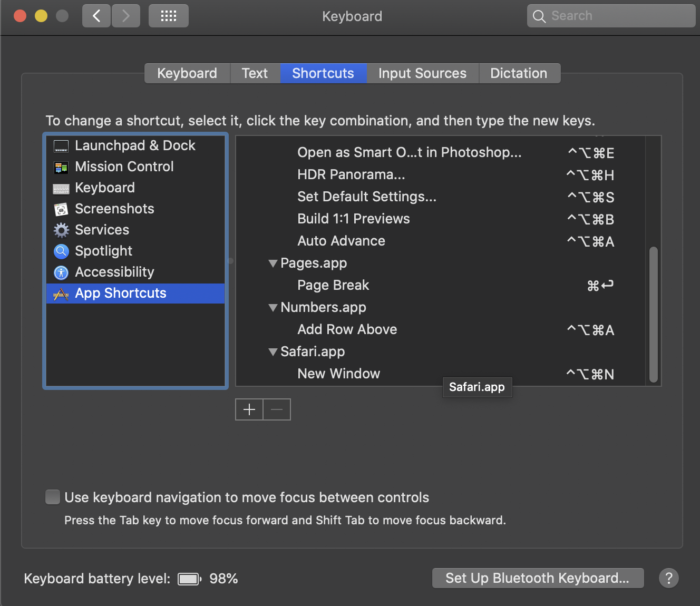Click Set Up Bluetooth Keyboard button
Image resolution: width=700 pixels, height=606 pixels.
[x=538, y=578]
